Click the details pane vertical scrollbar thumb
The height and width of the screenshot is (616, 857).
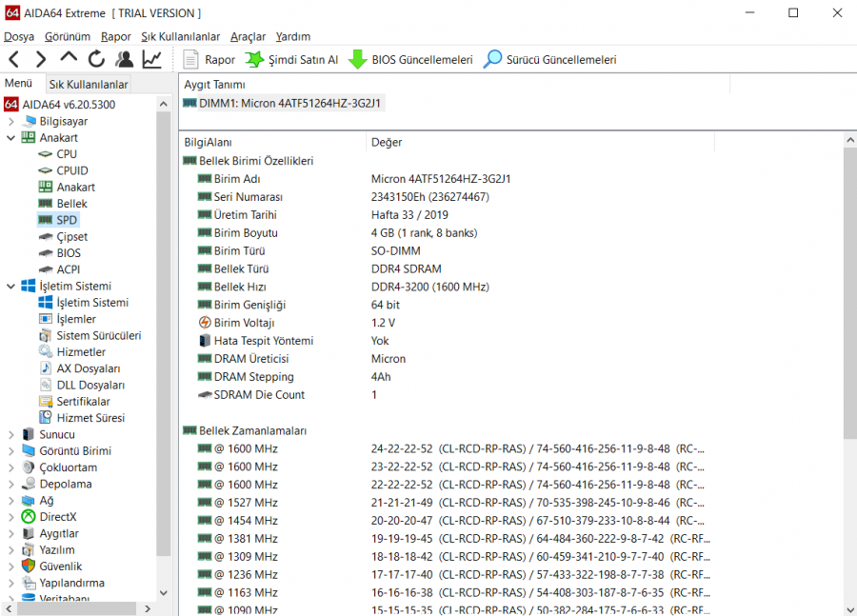tap(850, 293)
